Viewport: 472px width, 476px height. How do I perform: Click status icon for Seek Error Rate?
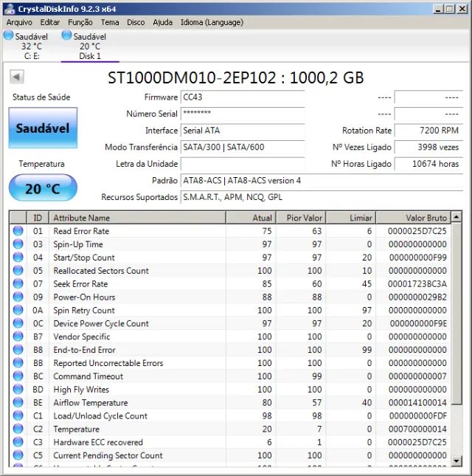tap(18, 283)
